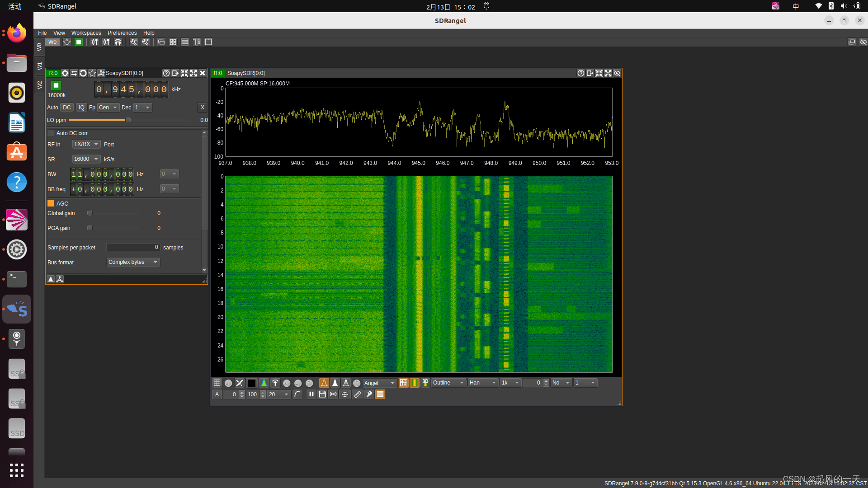Toggle the 3D spectrogram button
Viewport: 868px width, 488px height.
coord(425,383)
